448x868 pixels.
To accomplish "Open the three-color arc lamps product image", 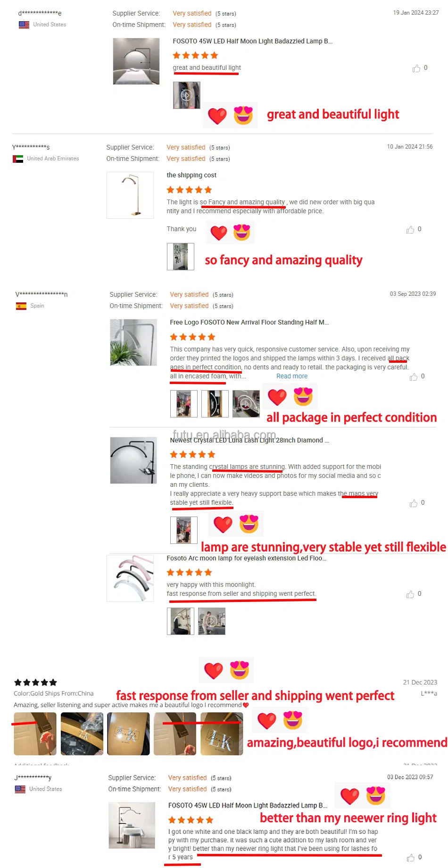I will click(x=130, y=578).
